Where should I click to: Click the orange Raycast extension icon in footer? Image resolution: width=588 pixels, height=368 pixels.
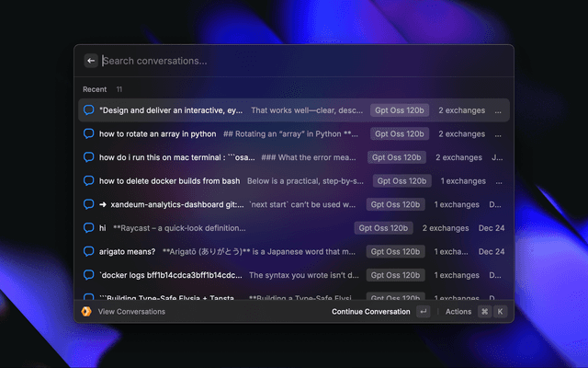coord(86,312)
